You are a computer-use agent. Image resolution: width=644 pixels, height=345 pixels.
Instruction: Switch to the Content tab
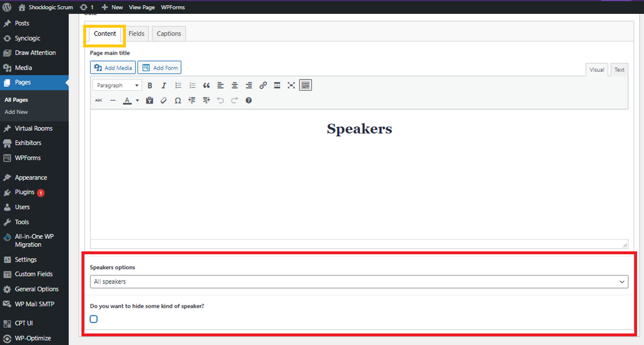[105, 34]
